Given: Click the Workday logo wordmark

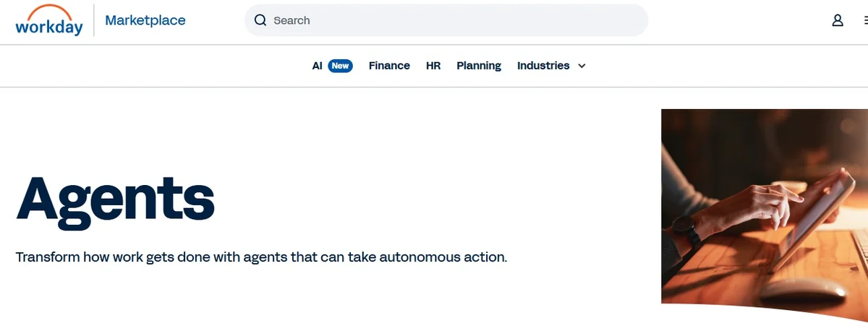Looking at the screenshot, I should (49, 27).
